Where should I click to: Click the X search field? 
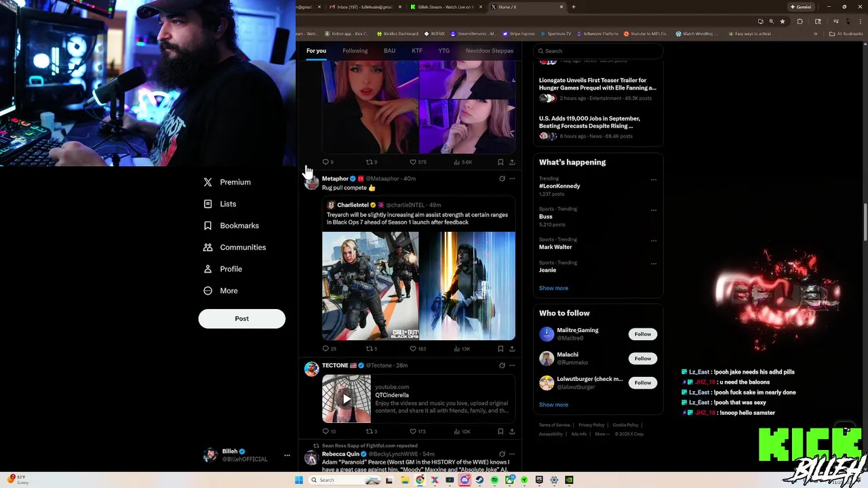tap(598, 51)
